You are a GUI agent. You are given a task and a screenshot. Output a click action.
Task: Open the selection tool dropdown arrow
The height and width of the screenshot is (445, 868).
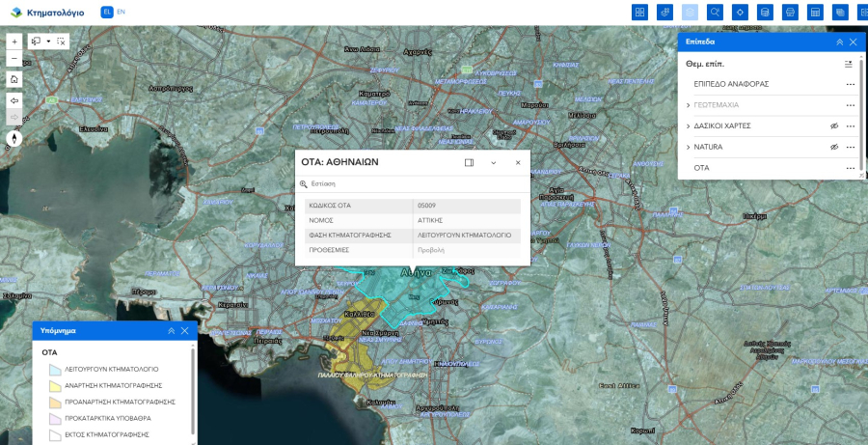coord(48,42)
